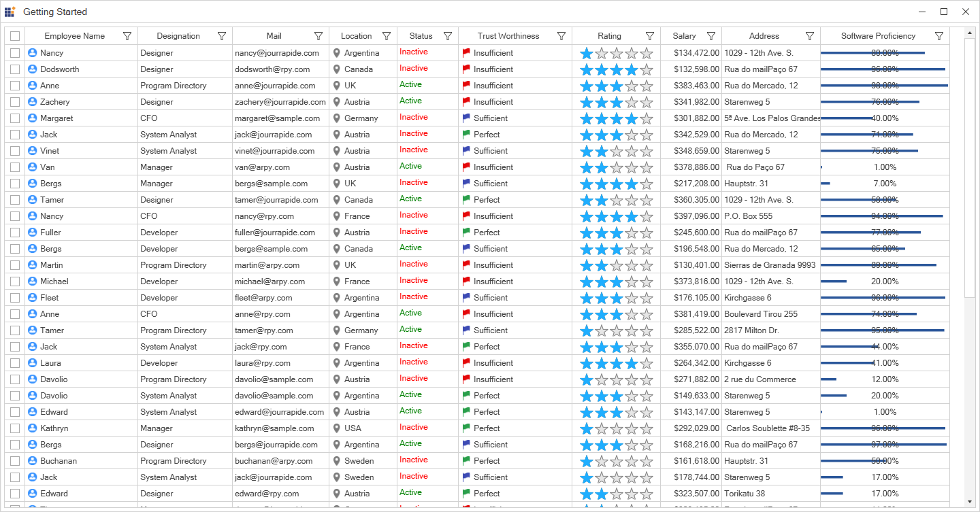Click the Software Proficiency column header text

(x=878, y=36)
